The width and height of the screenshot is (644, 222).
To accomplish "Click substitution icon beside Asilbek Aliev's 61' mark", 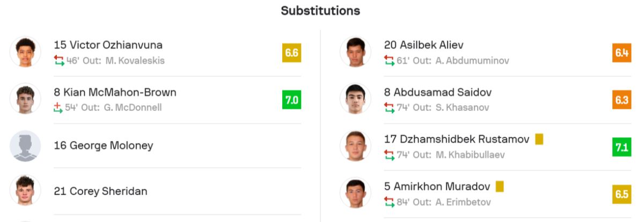I will coord(389,61).
